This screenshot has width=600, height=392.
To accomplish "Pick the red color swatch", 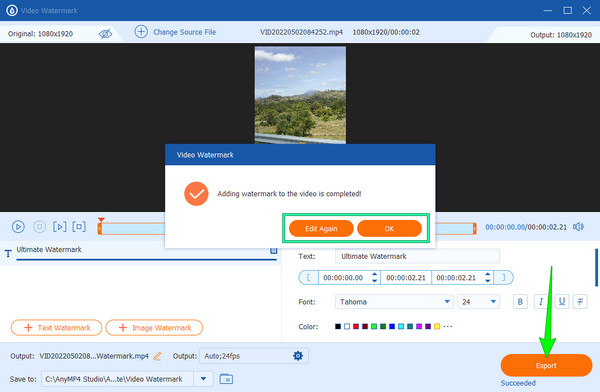I will pos(356,327).
